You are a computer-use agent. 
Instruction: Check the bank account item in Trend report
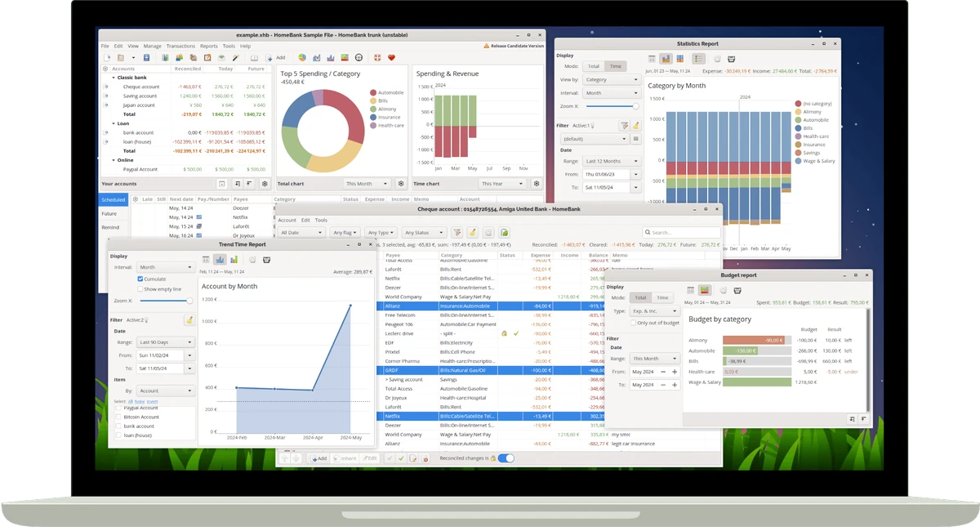click(x=118, y=426)
